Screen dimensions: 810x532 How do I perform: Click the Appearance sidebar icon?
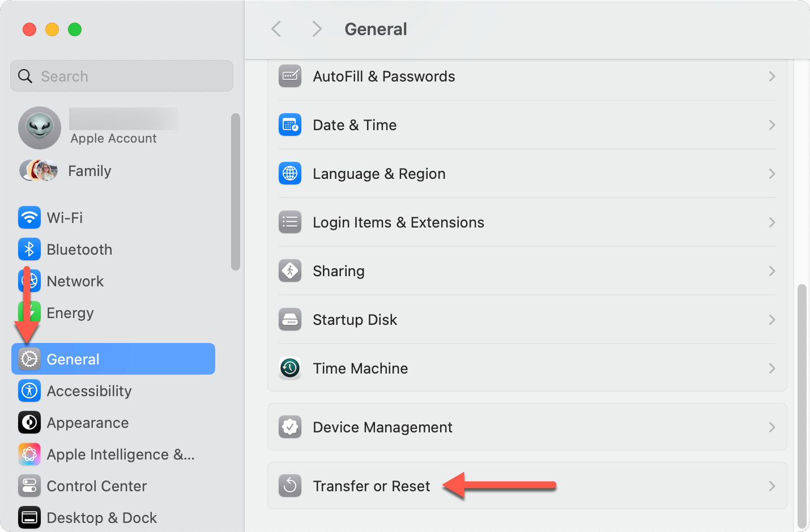click(29, 422)
